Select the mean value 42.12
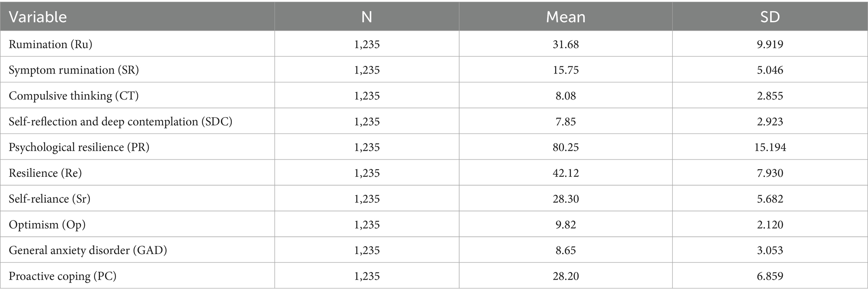868x296 pixels. [x=566, y=173]
